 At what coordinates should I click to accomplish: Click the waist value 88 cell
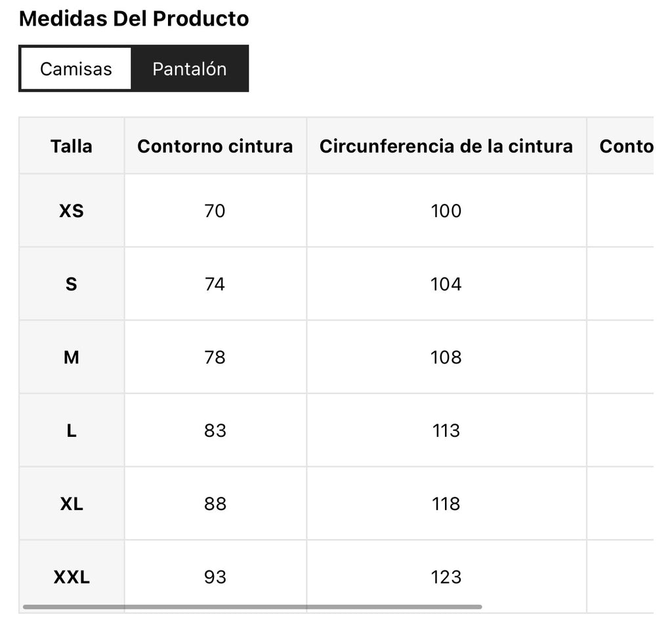215,504
